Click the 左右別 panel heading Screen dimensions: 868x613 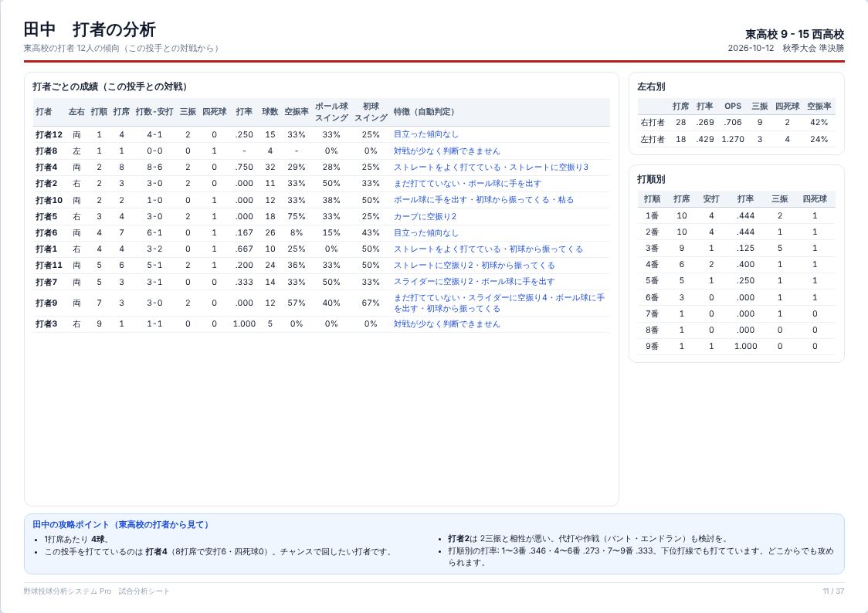[x=651, y=87]
